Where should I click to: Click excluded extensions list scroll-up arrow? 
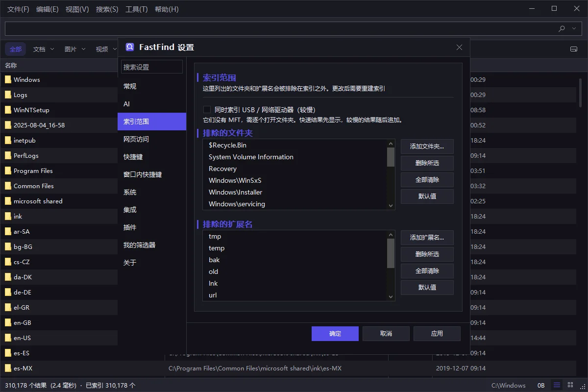click(x=391, y=235)
